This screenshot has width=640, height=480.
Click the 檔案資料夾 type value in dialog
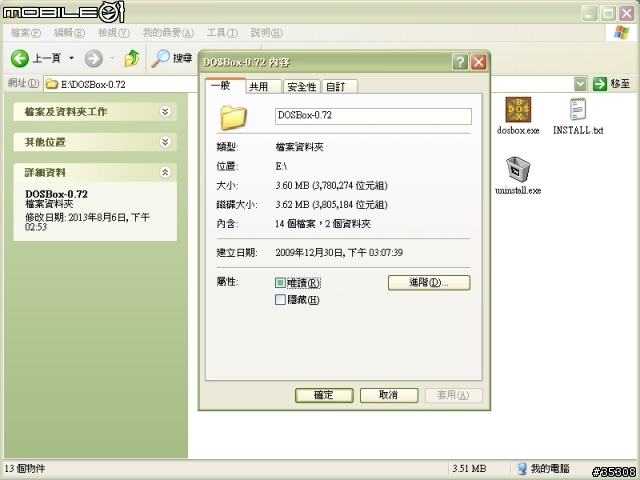300,147
